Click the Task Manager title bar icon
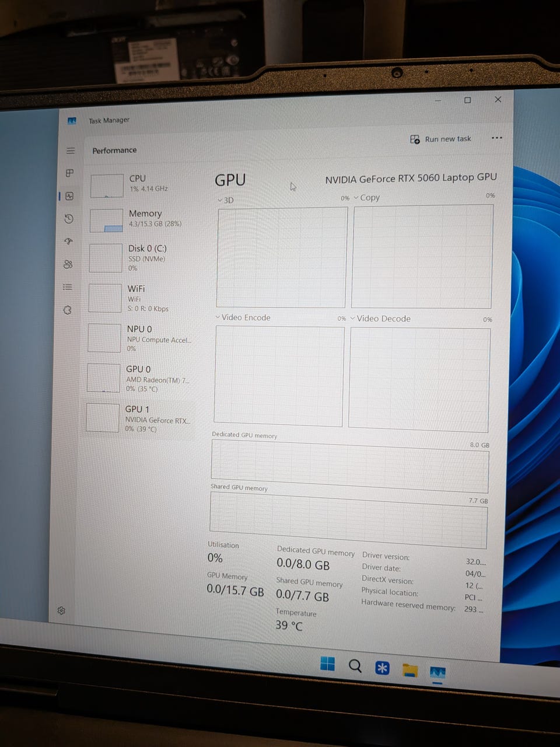 click(x=72, y=121)
